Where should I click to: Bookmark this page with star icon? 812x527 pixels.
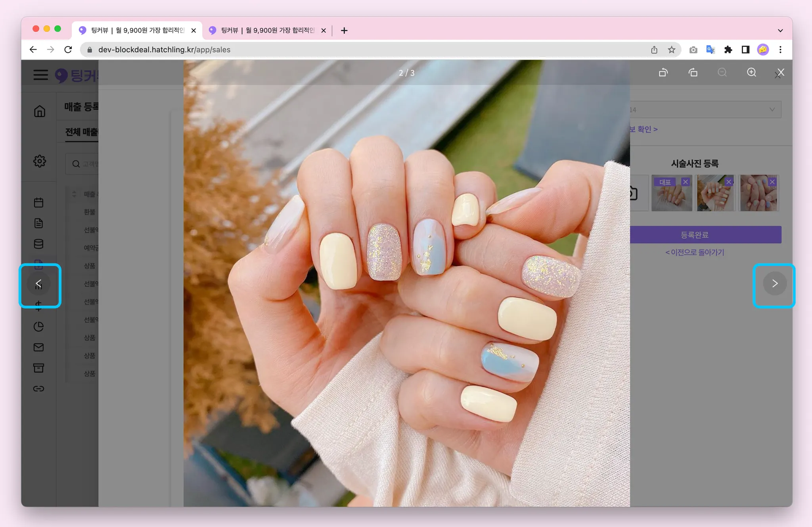point(671,50)
